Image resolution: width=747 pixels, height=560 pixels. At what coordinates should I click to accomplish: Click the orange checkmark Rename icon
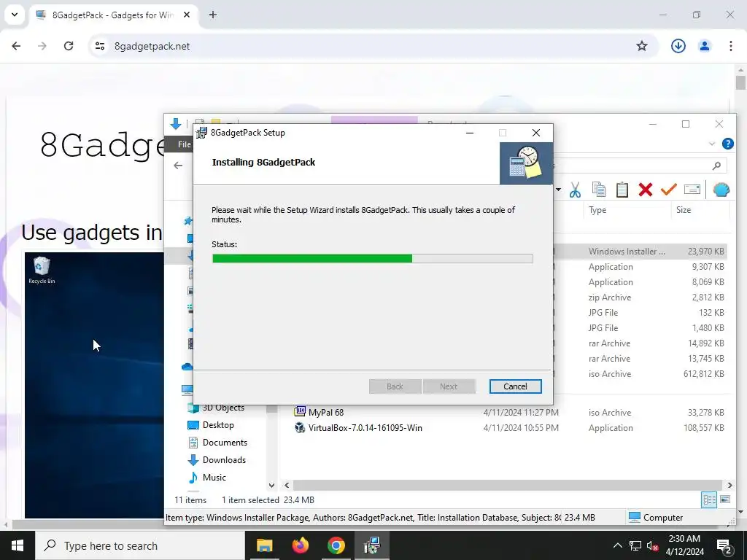(x=668, y=190)
